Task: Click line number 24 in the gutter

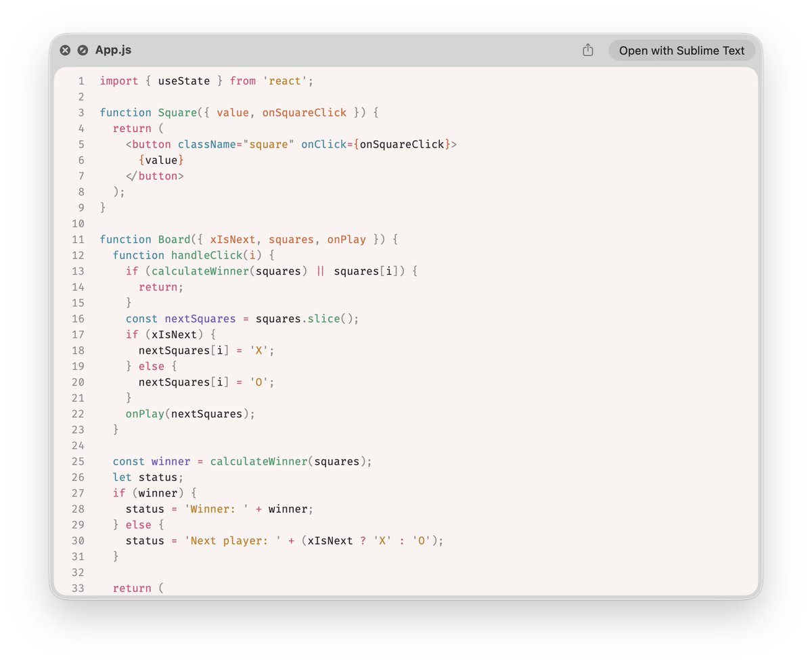Action: pos(78,445)
